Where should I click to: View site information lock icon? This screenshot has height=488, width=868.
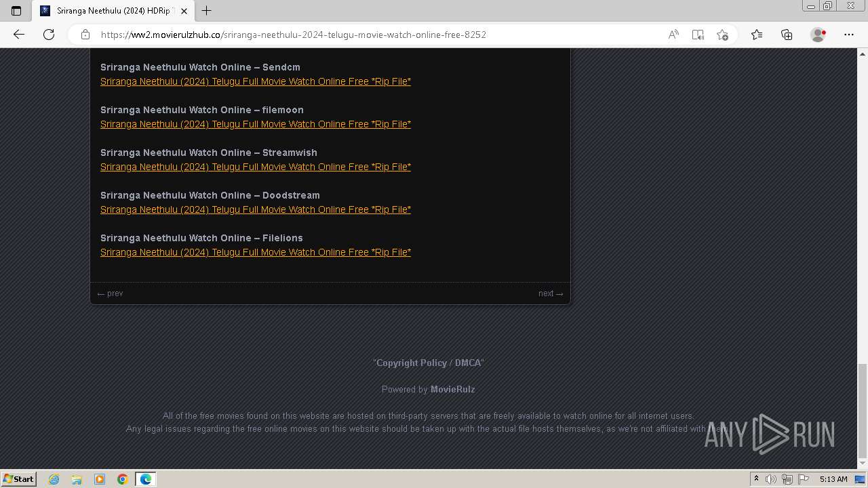coord(85,35)
